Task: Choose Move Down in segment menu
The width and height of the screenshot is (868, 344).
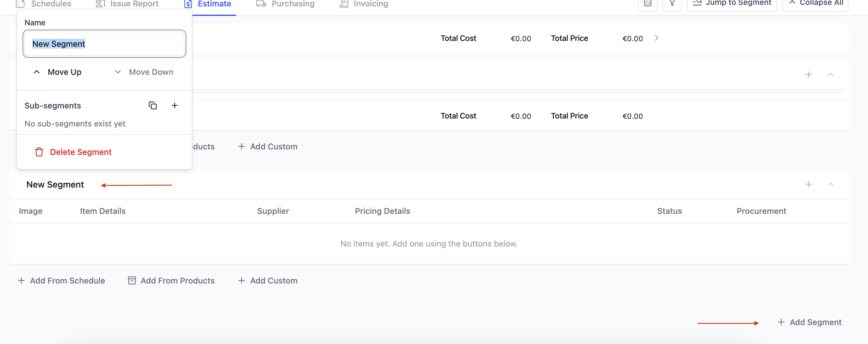Action: tap(144, 72)
